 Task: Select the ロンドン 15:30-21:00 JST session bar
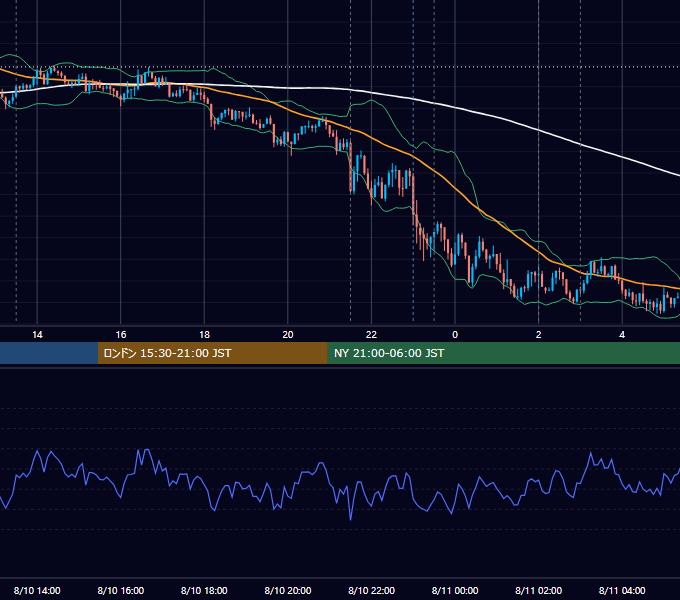click(x=212, y=353)
